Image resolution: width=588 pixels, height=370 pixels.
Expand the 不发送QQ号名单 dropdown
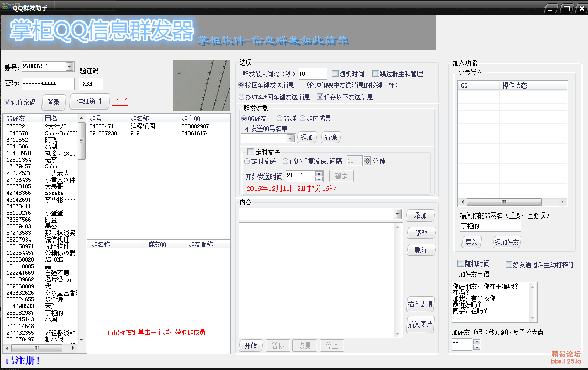coord(291,138)
